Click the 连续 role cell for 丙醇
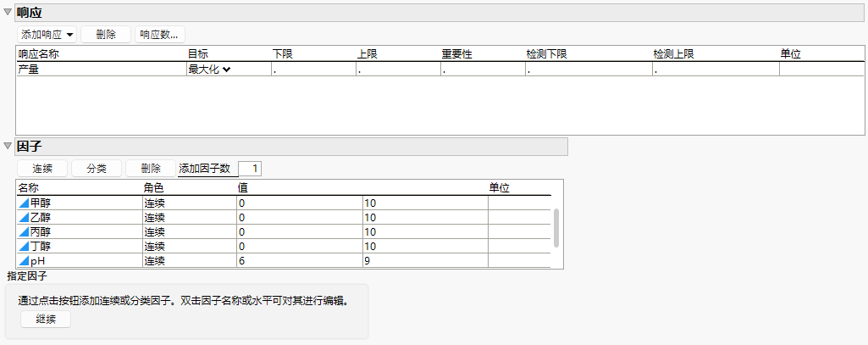868x345 pixels. tap(189, 232)
